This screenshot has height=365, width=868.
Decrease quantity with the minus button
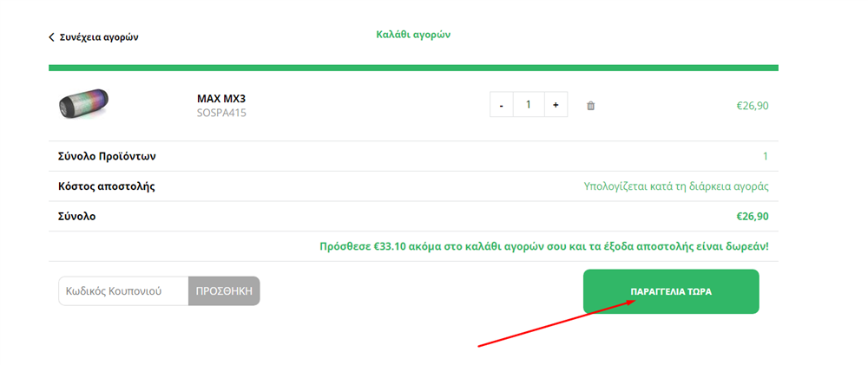[x=502, y=105]
